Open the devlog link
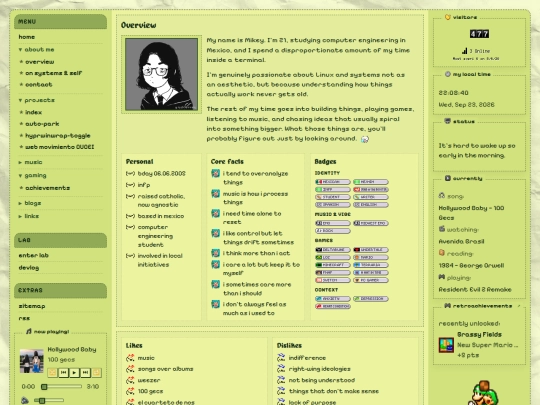 29,268
